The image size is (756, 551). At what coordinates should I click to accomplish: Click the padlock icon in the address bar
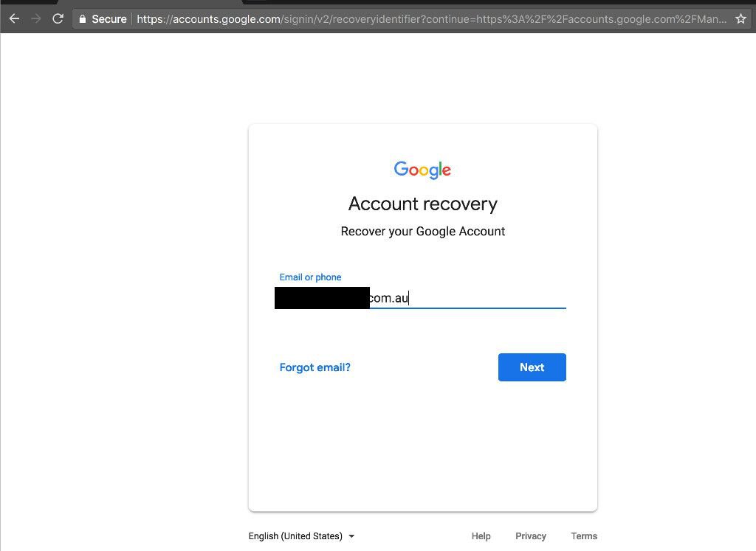[83, 19]
